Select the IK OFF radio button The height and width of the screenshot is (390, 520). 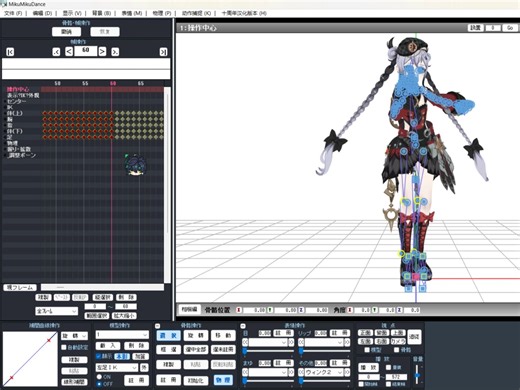[x=99, y=384]
